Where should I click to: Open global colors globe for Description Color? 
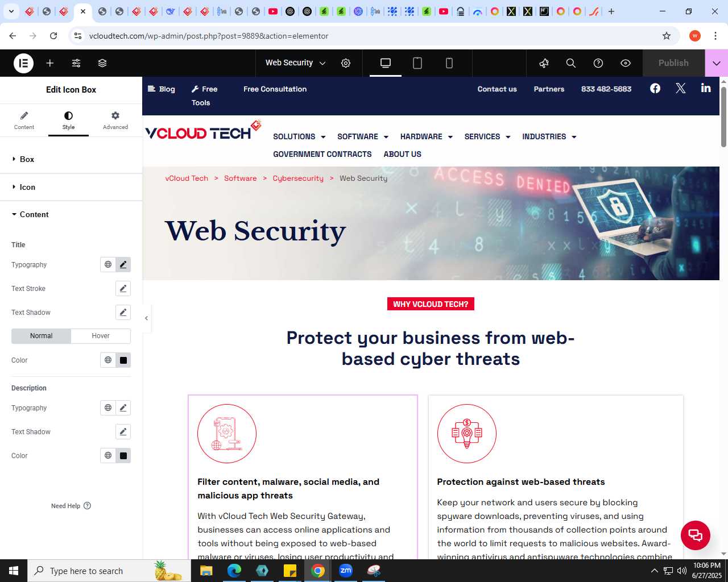(x=107, y=455)
